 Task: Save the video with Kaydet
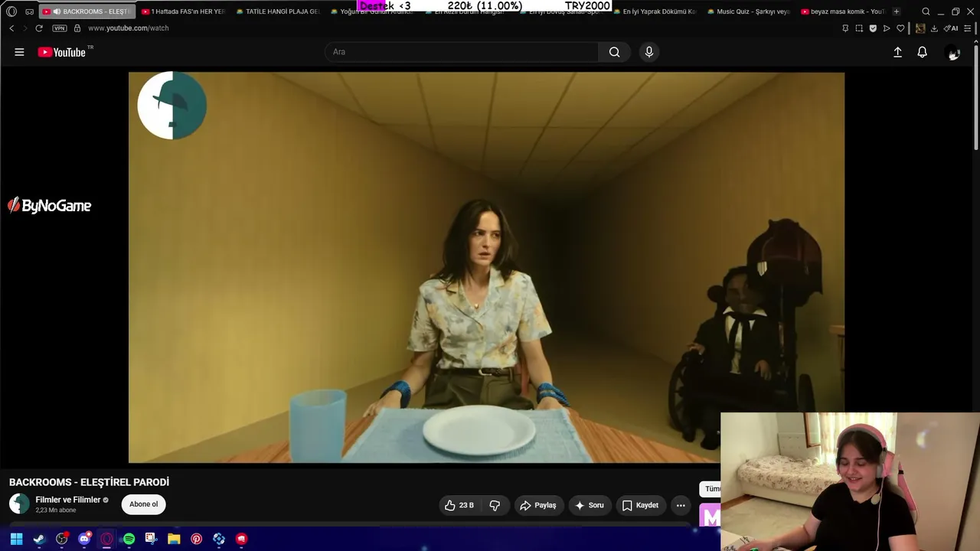point(640,505)
